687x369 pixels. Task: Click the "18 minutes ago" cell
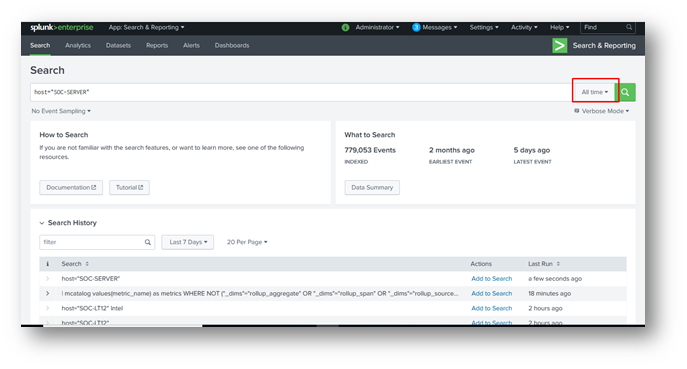coord(549,294)
